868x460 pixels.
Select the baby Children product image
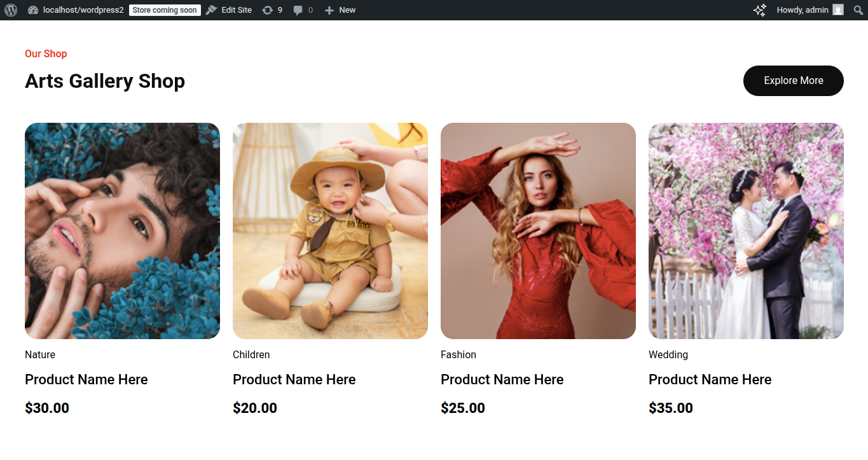tap(330, 231)
